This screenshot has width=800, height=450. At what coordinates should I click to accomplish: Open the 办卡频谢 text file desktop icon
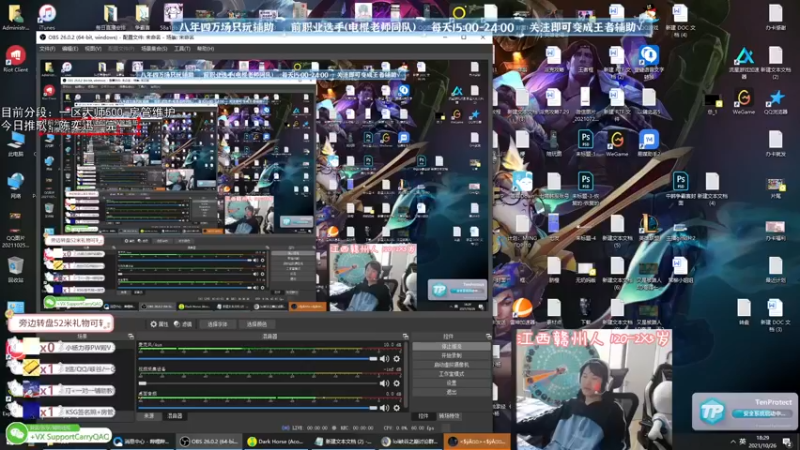776,17
